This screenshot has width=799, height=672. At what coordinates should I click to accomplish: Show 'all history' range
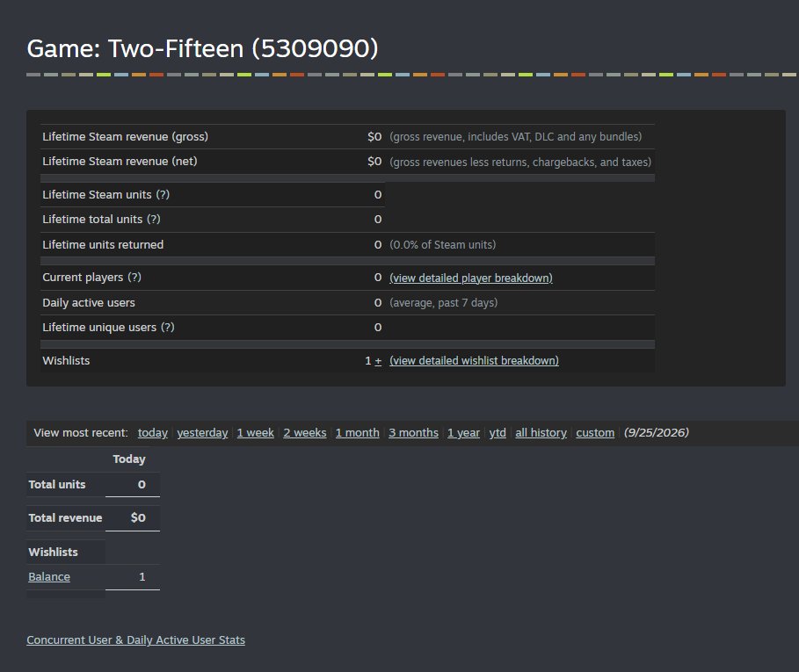tap(541, 433)
